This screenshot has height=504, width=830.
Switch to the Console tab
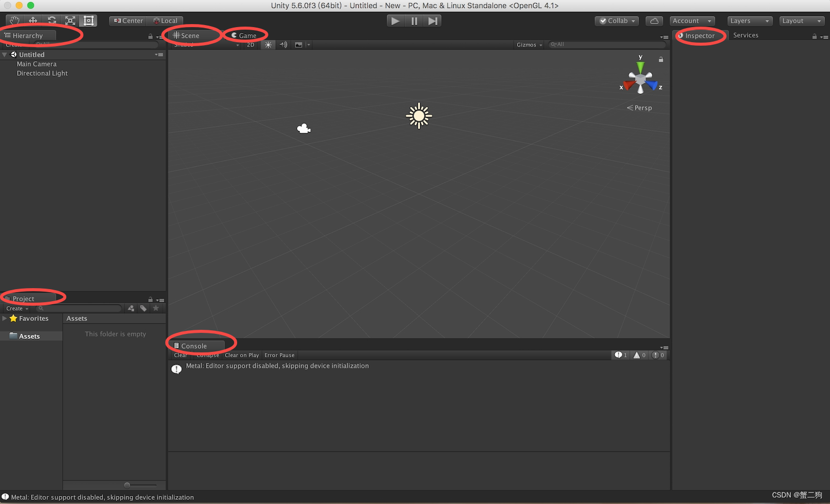click(x=194, y=346)
